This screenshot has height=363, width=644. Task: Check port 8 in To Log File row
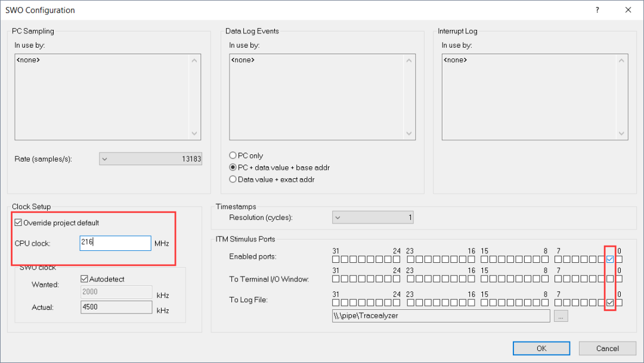click(545, 303)
